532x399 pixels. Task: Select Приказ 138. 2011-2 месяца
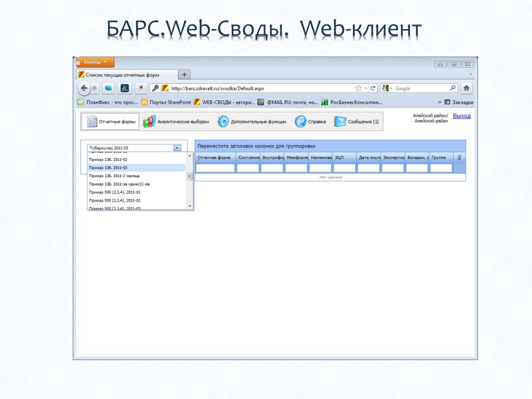137,176
